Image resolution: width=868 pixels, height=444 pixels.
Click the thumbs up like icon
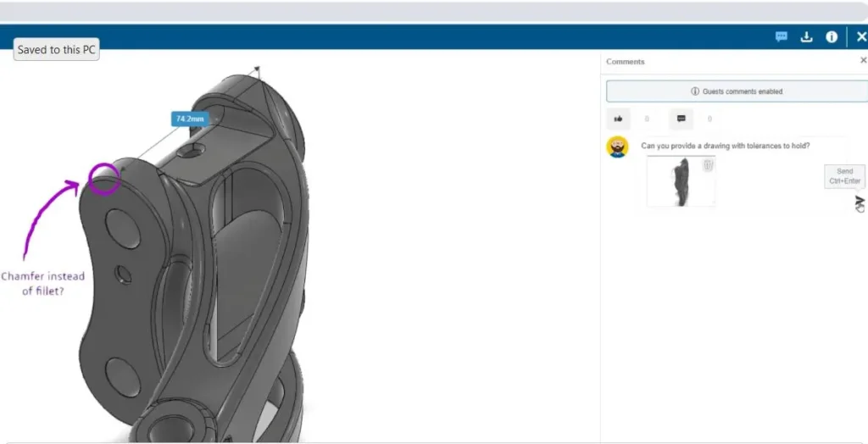(619, 119)
